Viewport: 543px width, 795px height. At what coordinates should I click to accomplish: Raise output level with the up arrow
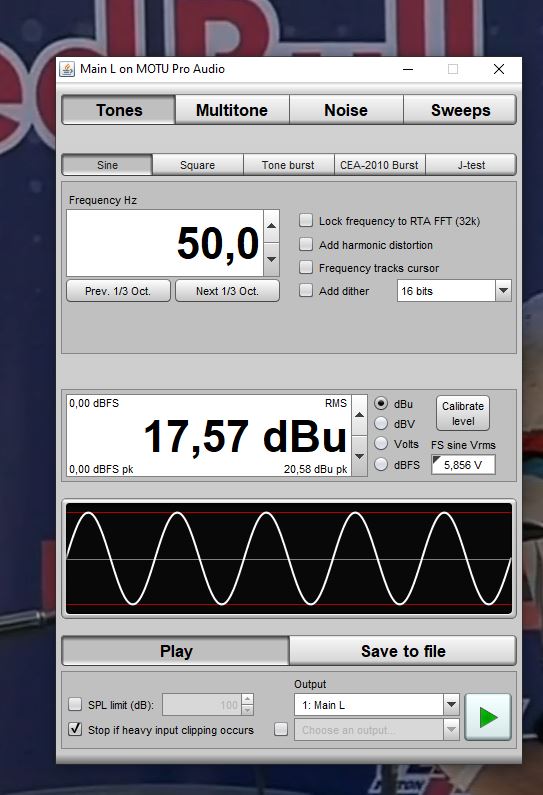tap(359, 415)
